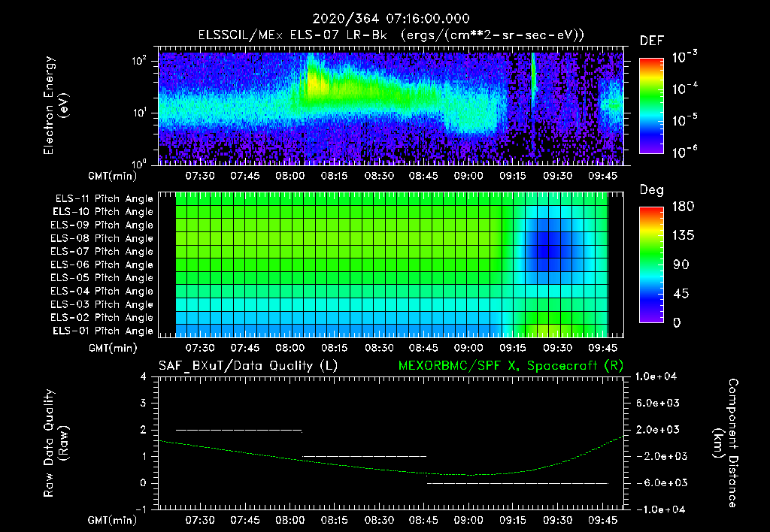Click the Component Distance (km) axis label
Image resolution: width=770 pixels, height=532 pixels.
[726, 443]
